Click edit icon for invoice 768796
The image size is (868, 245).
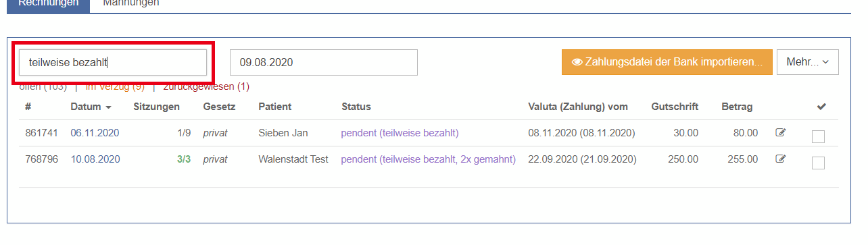coord(781,159)
